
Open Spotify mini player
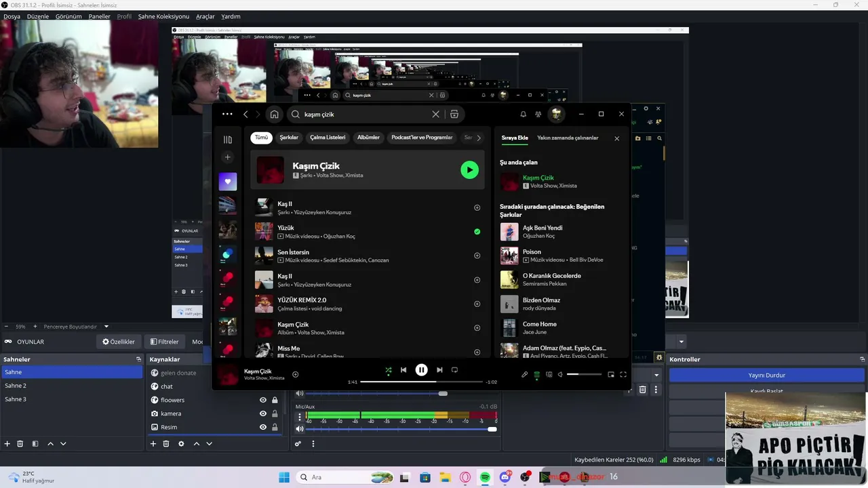click(x=611, y=374)
